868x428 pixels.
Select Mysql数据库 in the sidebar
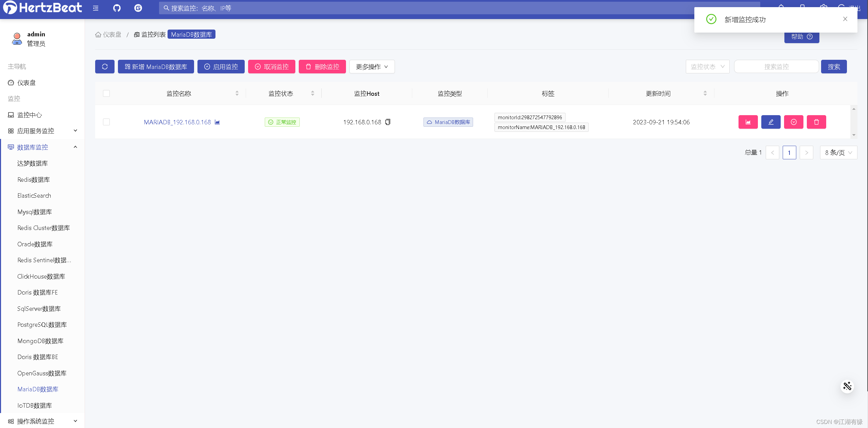[35, 212]
